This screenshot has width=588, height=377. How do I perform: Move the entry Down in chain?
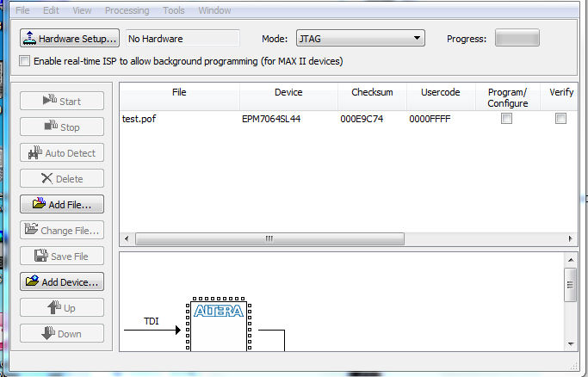tap(62, 333)
